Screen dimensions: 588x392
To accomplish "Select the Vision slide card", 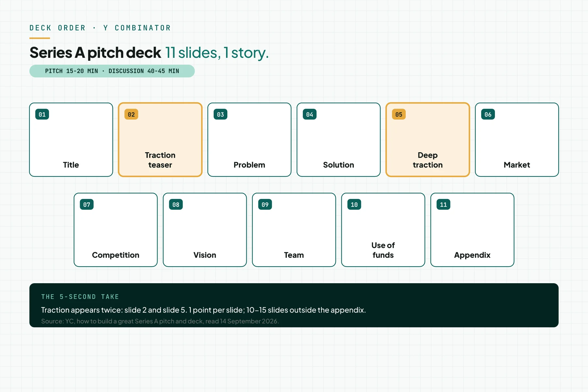I will (205, 230).
